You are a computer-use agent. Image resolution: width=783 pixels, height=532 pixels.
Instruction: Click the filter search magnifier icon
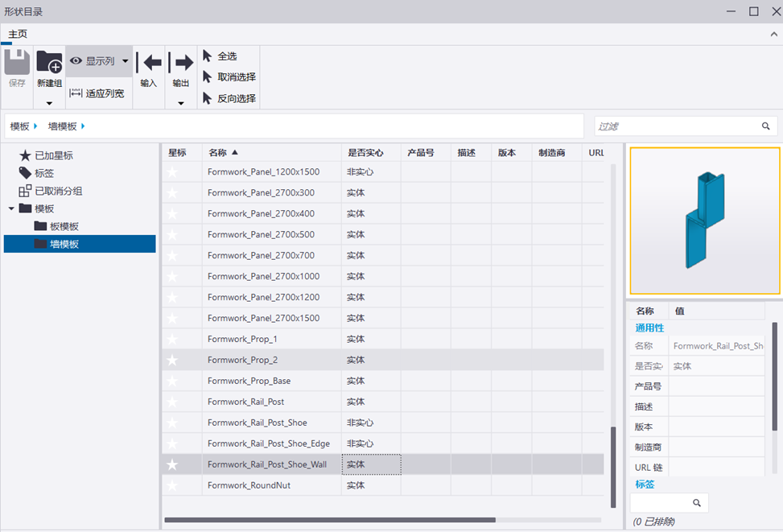tap(765, 126)
